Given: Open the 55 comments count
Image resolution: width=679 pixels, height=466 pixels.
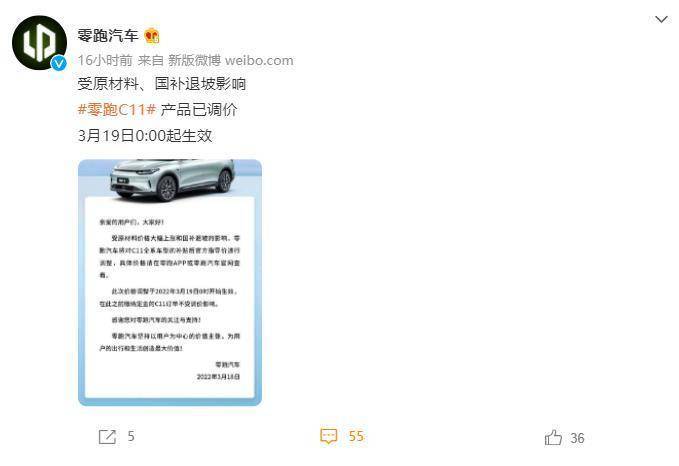Looking at the screenshot, I should pyautogui.click(x=356, y=436).
